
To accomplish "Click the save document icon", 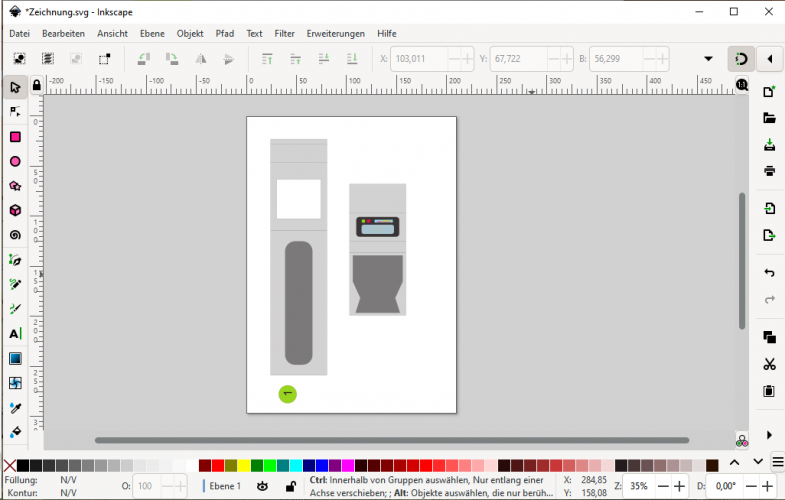I will (x=769, y=145).
